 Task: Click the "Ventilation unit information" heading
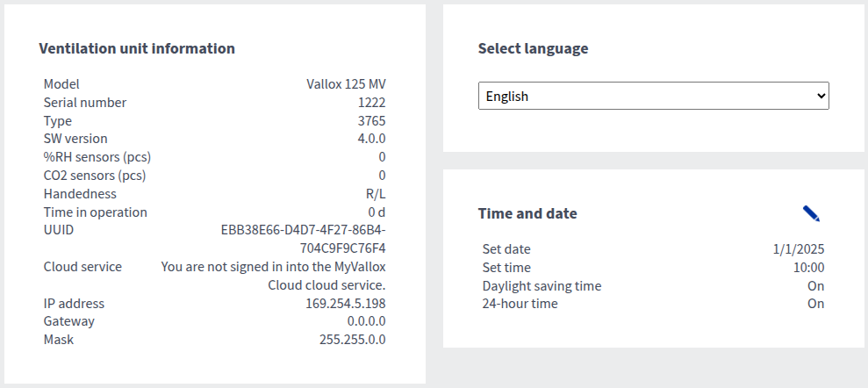click(137, 48)
